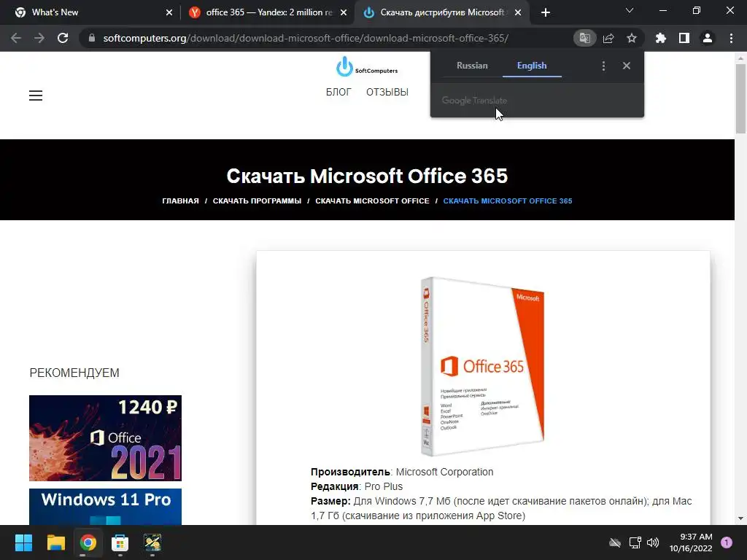The image size is (747, 560).
Task: Open the Office 2021 1240 ₽ banner
Action: click(x=105, y=438)
